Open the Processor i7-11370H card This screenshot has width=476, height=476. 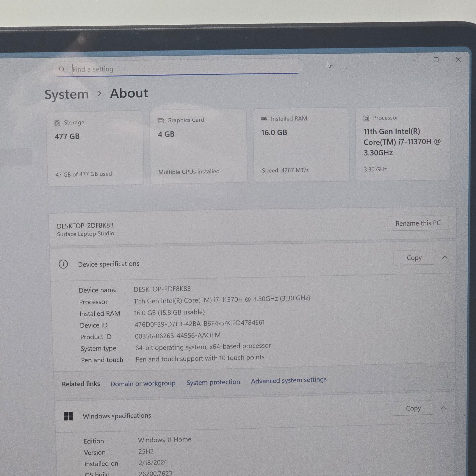[x=403, y=143]
